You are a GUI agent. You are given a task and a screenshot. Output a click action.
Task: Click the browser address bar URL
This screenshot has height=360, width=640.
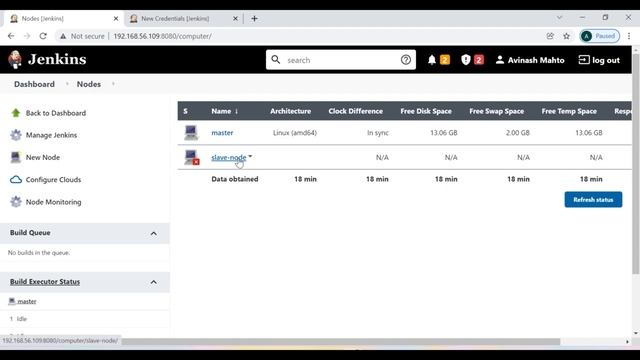pos(162,36)
